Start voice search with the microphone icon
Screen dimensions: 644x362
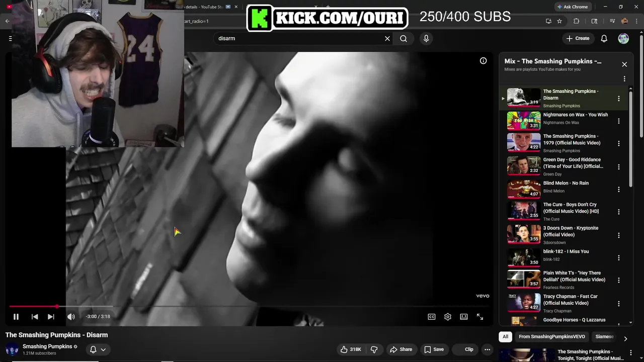pyautogui.click(x=426, y=38)
